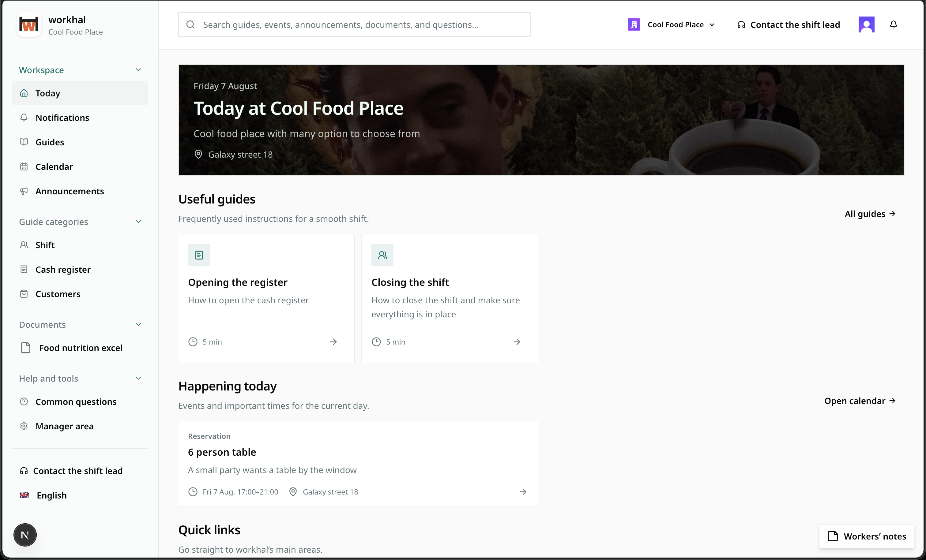Viewport: 926px width, 560px height.
Task: Click Galaxy street 18 on reservation card
Action: click(330, 492)
